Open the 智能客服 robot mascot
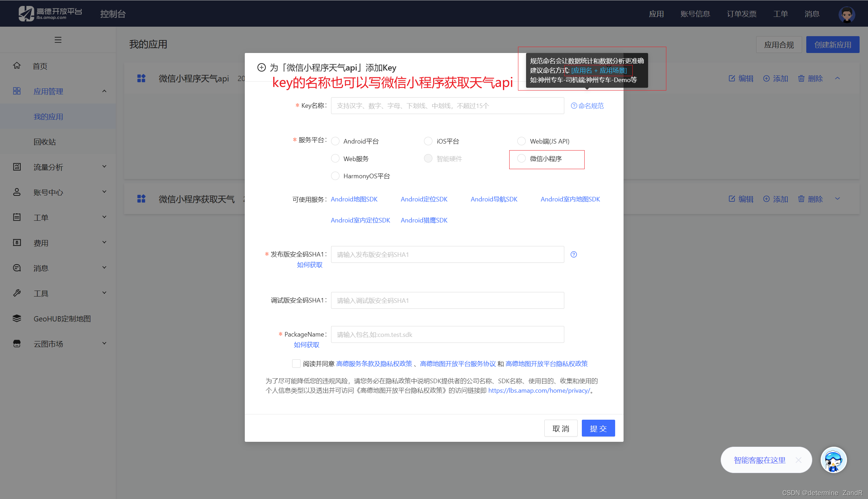868x499 pixels. (x=834, y=460)
